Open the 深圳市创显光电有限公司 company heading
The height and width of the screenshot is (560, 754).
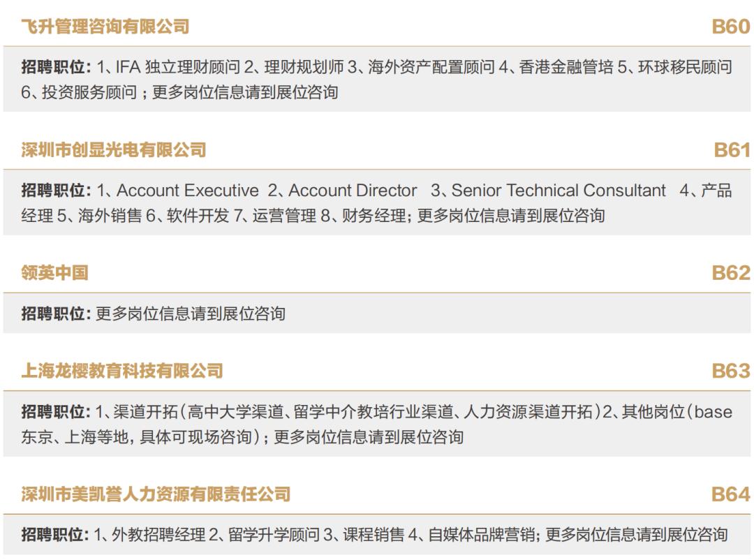point(114,150)
